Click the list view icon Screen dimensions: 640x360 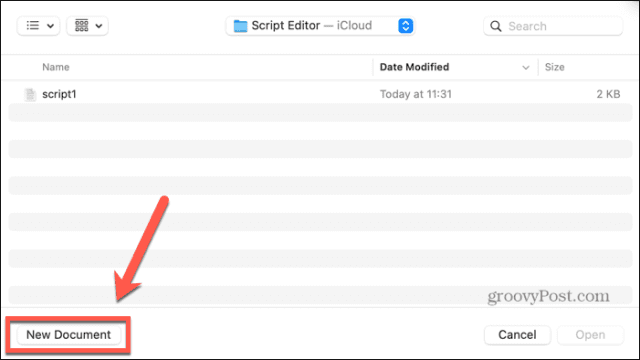[x=33, y=26]
